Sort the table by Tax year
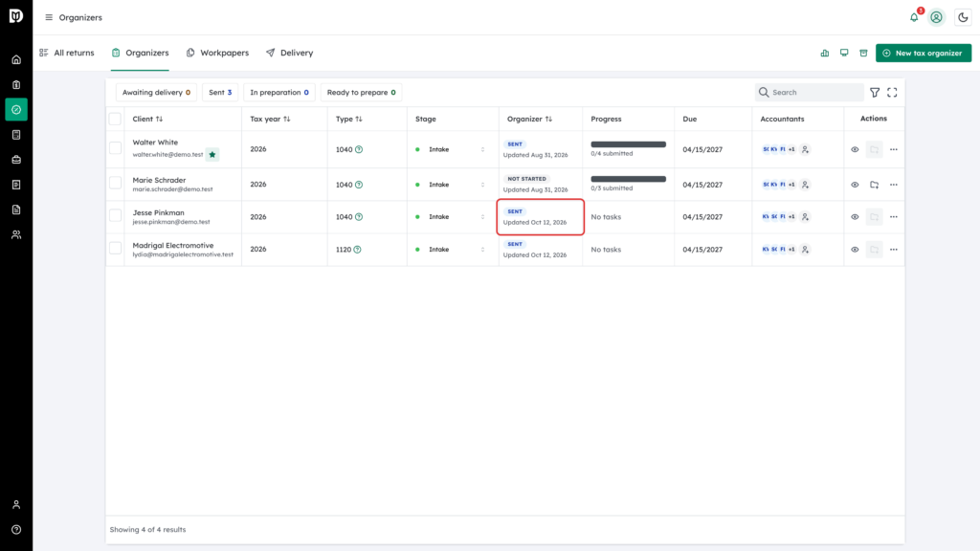Image resolution: width=980 pixels, height=551 pixels. (x=270, y=119)
